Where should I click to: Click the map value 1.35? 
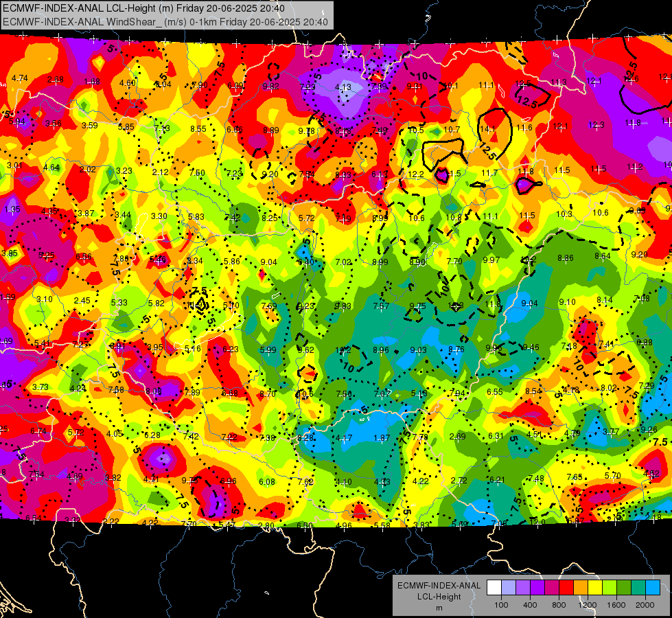[x=12, y=209]
